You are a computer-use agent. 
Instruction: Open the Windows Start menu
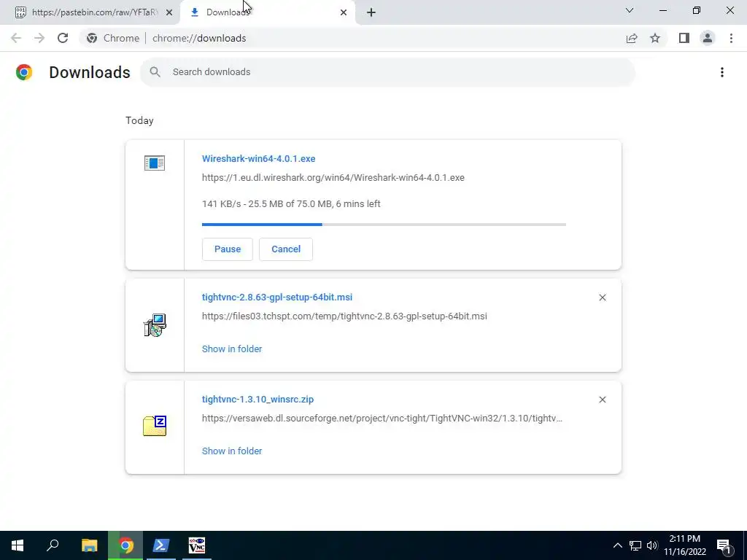[18, 545]
